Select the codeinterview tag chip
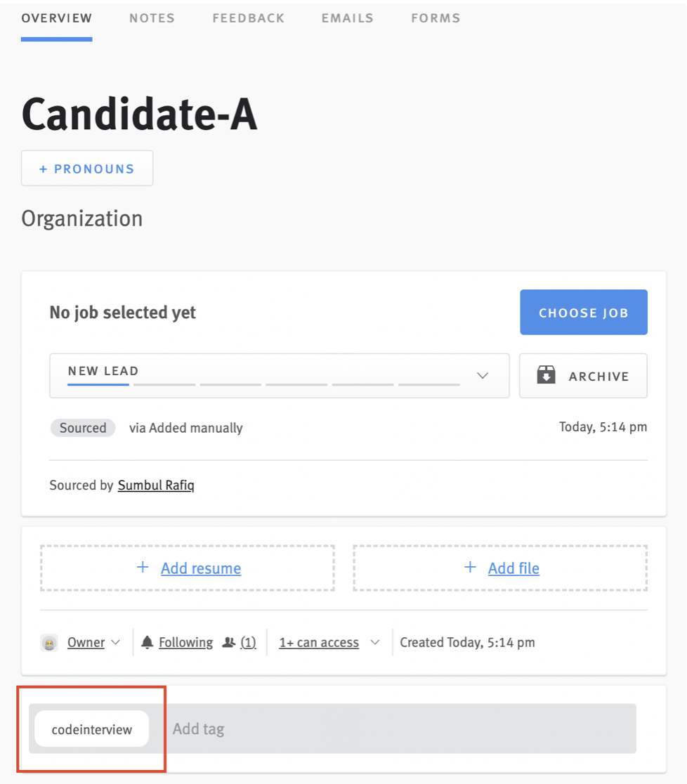Viewport: 687px width, 784px height. pyautogui.click(x=91, y=729)
